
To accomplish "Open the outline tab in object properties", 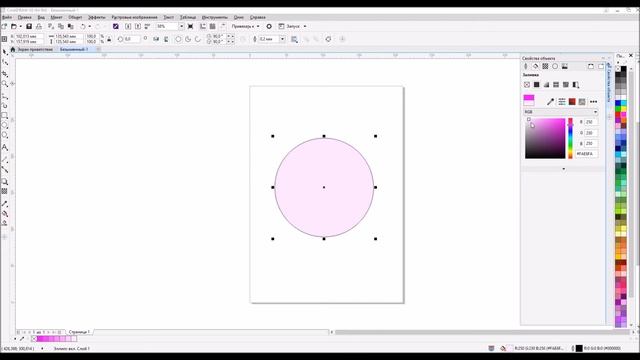I will (526, 66).
